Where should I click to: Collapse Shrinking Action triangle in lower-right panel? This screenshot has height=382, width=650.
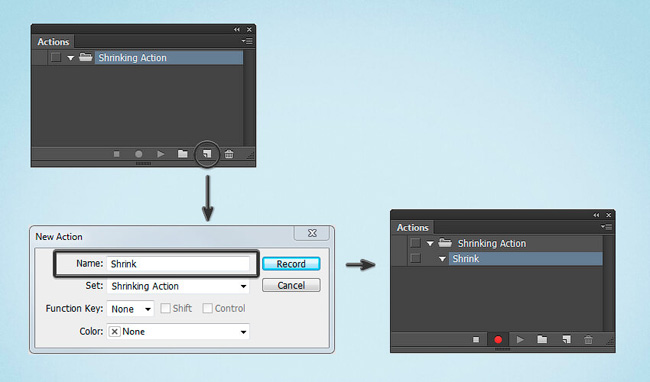pyautogui.click(x=430, y=244)
